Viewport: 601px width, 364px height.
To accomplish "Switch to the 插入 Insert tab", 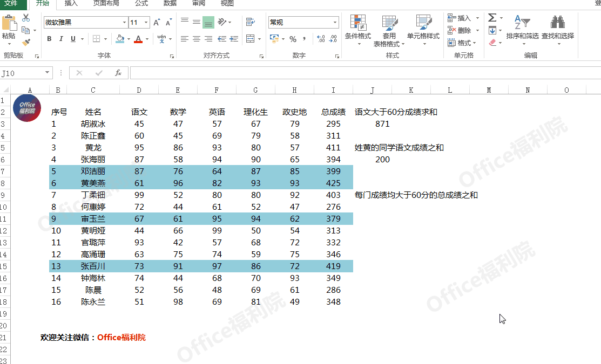I will [x=71, y=3].
